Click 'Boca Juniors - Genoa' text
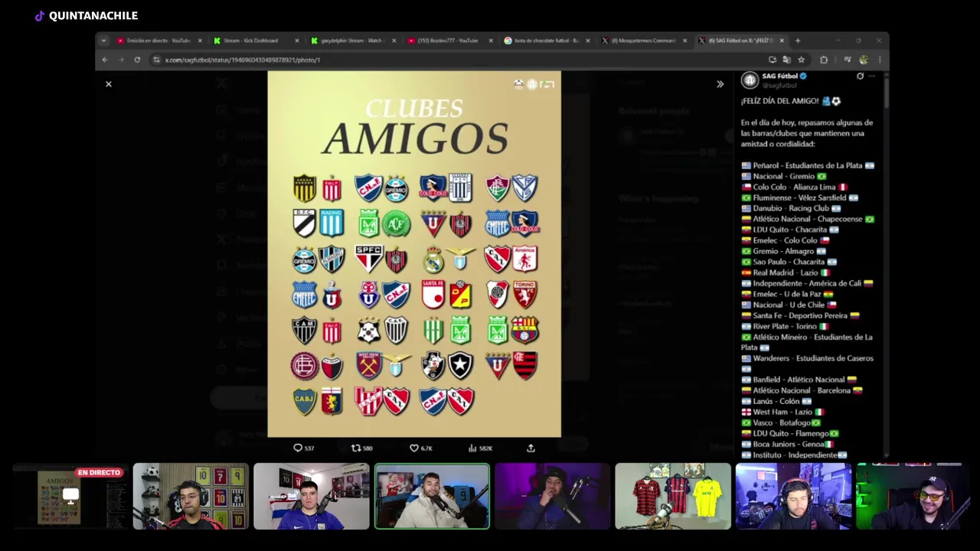The image size is (980, 551). pyautogui.click(x=788, y=444)
